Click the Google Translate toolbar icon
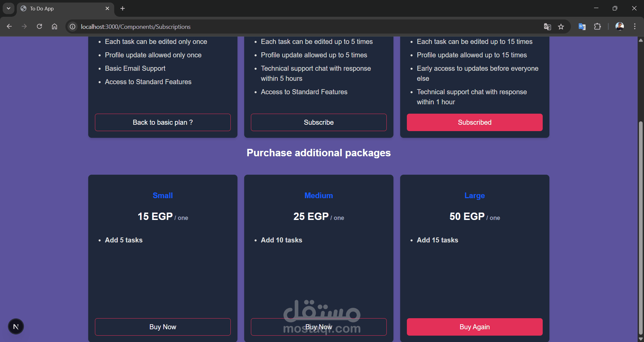This screenshot has width=644, height=342. point(582,26)
